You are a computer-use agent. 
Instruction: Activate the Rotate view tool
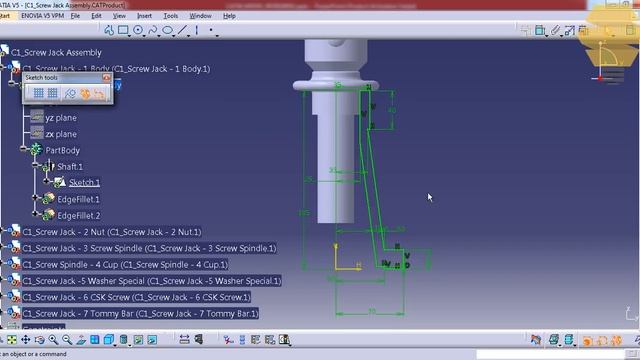40,340
